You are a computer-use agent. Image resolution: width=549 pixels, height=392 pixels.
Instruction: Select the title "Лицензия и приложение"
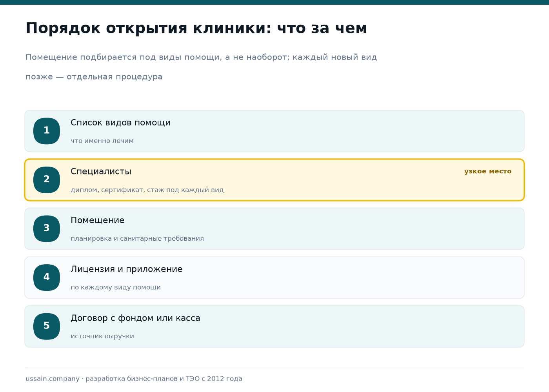pyautogui.click(x=126, y=269)
